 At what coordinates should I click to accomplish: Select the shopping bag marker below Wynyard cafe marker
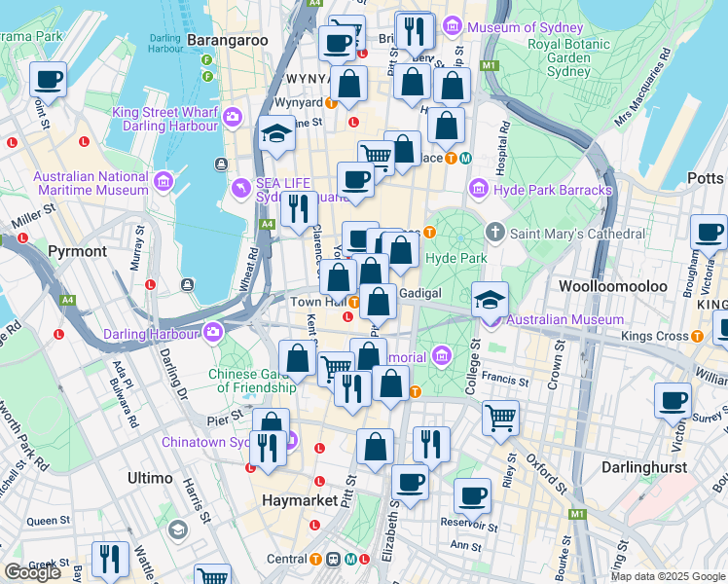(x=349, y=86)
